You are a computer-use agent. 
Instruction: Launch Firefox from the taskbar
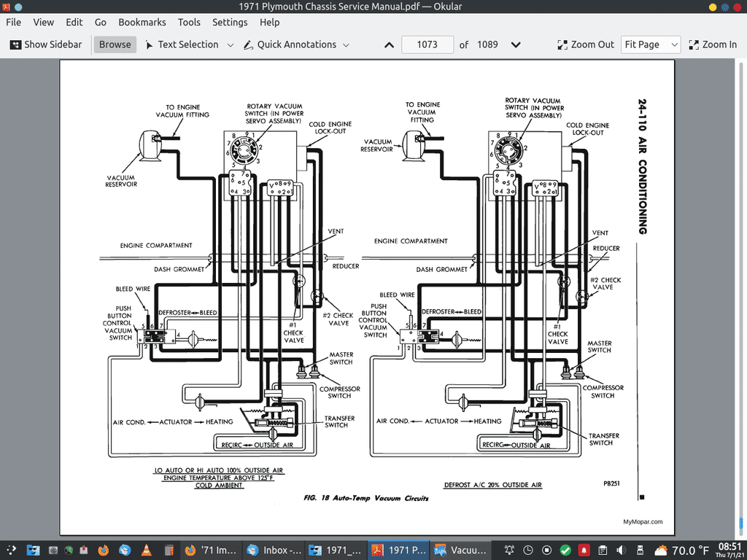103,550
